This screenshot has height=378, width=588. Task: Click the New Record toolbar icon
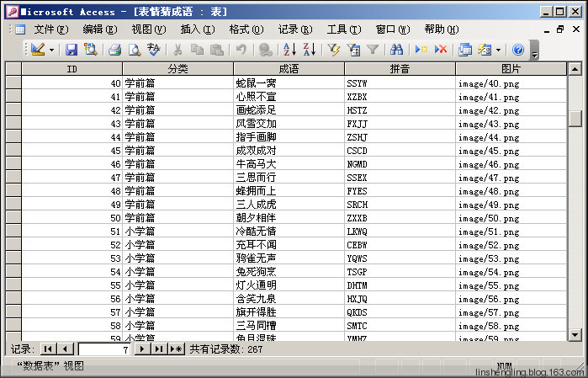pos(421,50)
